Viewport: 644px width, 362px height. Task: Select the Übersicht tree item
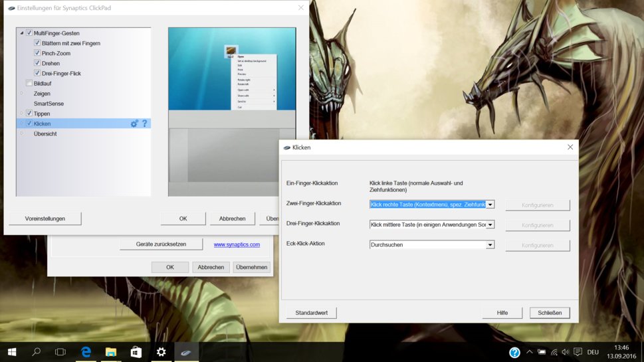pyautogui.click(x=45, y=134)
